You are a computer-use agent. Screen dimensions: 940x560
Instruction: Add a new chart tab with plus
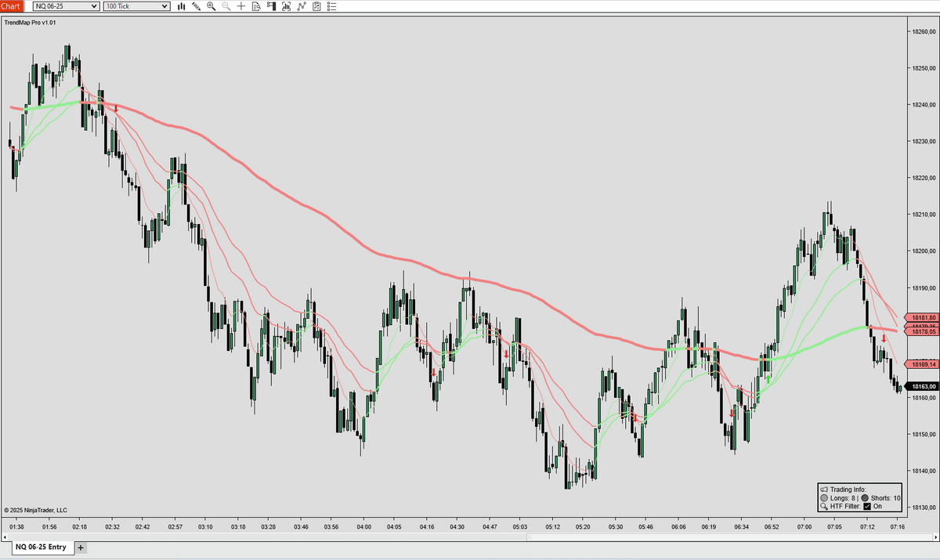point(81,547)
